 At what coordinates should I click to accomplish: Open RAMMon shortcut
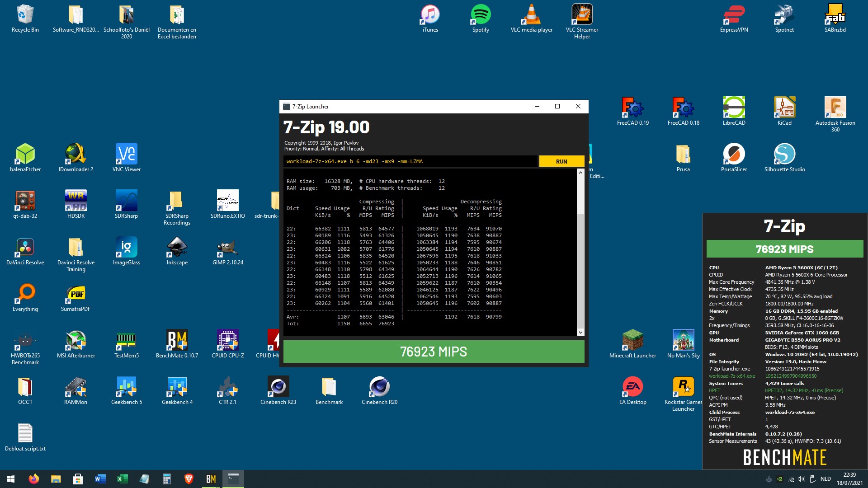click(x=76, y=391)
